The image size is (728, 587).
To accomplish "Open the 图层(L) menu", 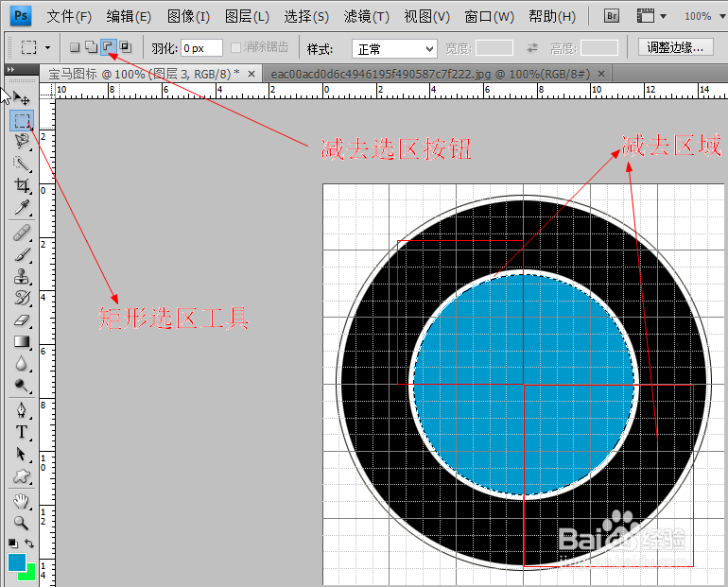I will click(247, 17).
